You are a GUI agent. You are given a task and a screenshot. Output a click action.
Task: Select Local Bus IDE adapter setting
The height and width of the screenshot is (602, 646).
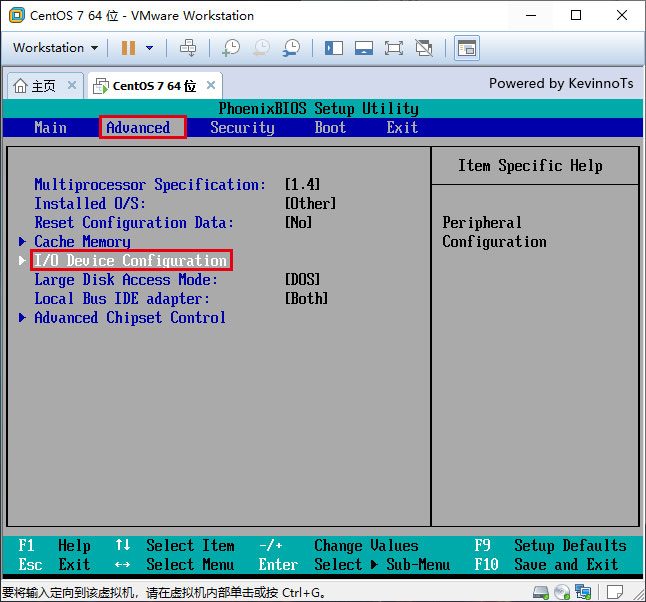(122, 299)
